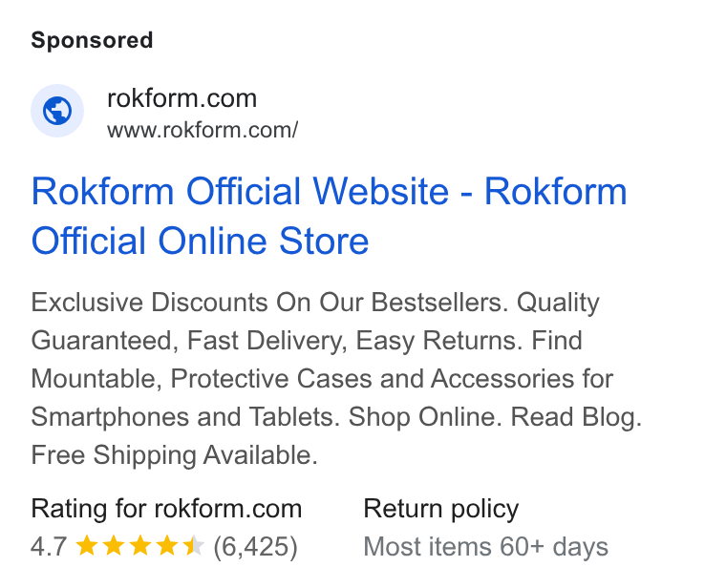Screen dimensions: 726x588
Task: Click the 'Official Online Store' headline line
Action: click(x=200, y=241)
